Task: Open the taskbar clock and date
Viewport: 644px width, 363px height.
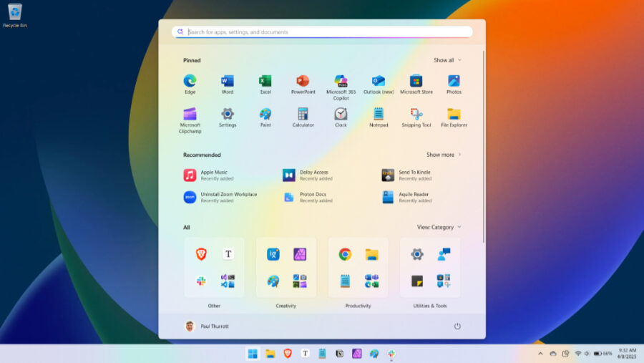Action: coord(627,354)
